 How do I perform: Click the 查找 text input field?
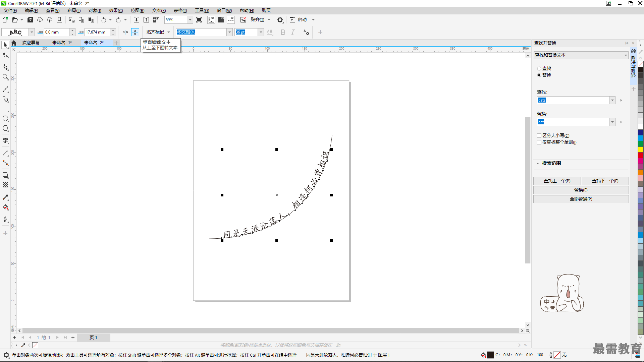[573, 100]
